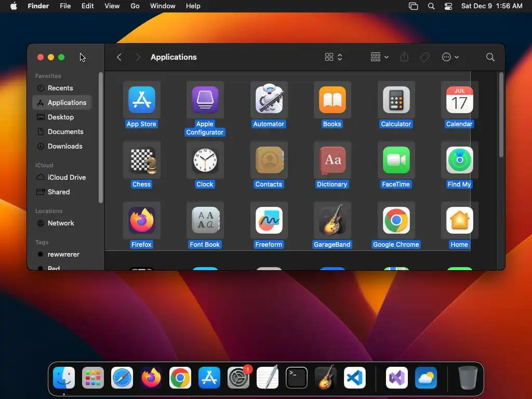Select the Dictionary app icon

(x=332, y=160)
